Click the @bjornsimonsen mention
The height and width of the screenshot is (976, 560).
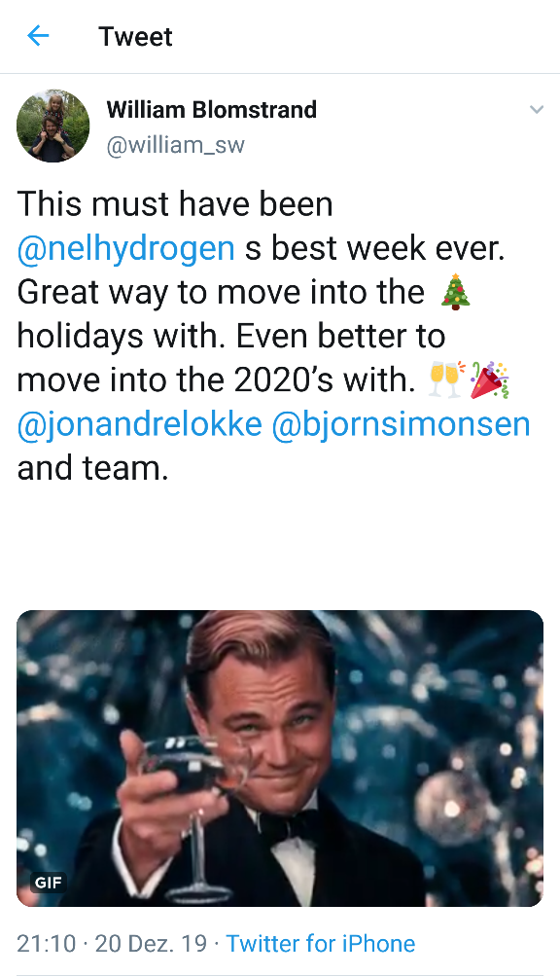click(403, 423)
